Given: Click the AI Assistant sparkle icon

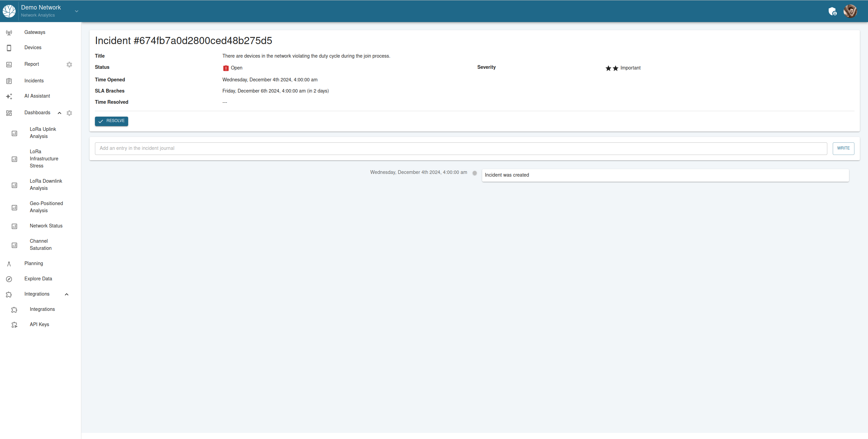Looking at the screenshot, I should (x=9, y=96).
